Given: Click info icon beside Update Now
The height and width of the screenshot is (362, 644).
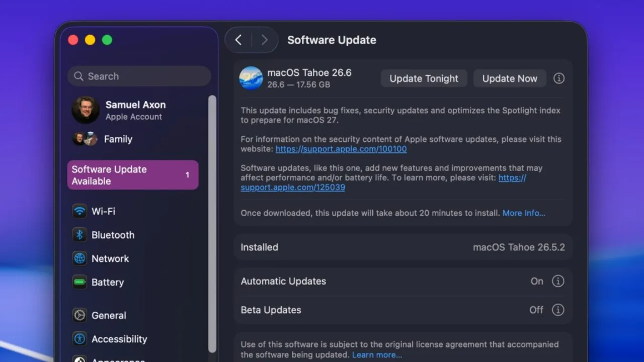Looking at the screenshot, I should [x=559, y=78].
